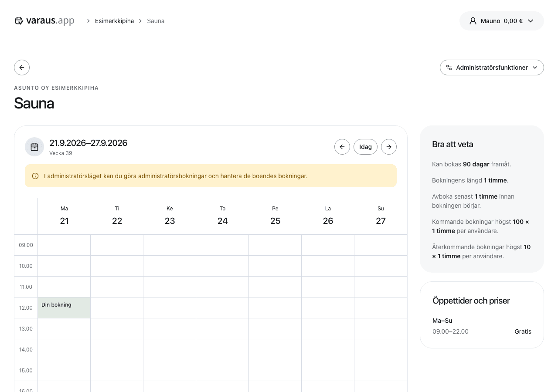Open the Din bokning reservation
This screenshot has width=558, height=392.
(64, 308)
